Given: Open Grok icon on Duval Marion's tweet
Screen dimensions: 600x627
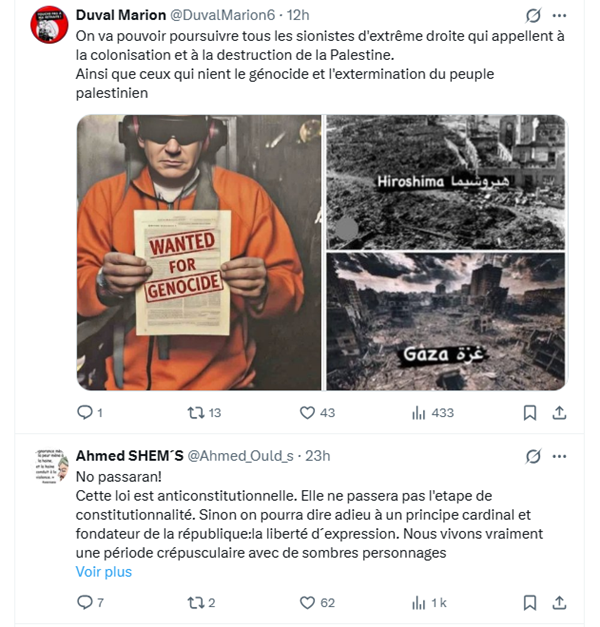Looking at the screenshot, I should 533,16.
